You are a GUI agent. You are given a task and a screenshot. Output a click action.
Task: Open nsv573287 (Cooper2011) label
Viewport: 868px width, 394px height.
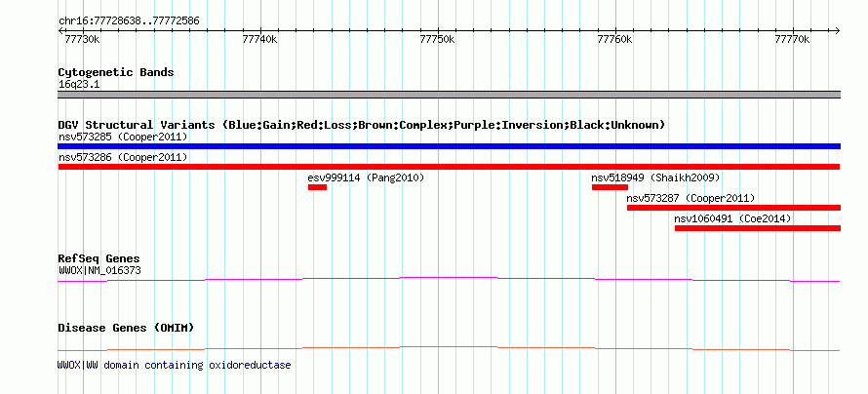pyautogui.click(x=690, y=198)
